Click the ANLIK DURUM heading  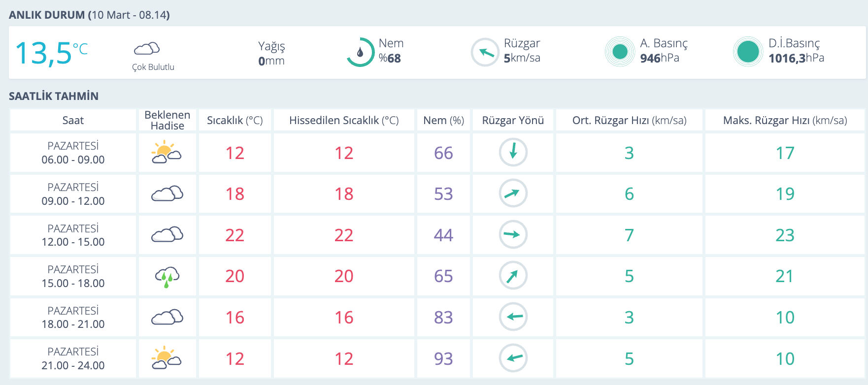[47, 15]
